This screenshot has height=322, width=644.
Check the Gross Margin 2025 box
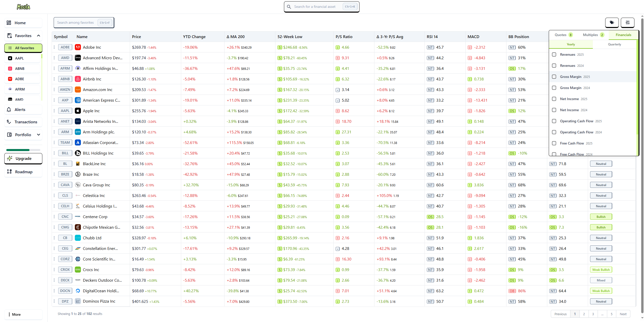click(554, 77)
